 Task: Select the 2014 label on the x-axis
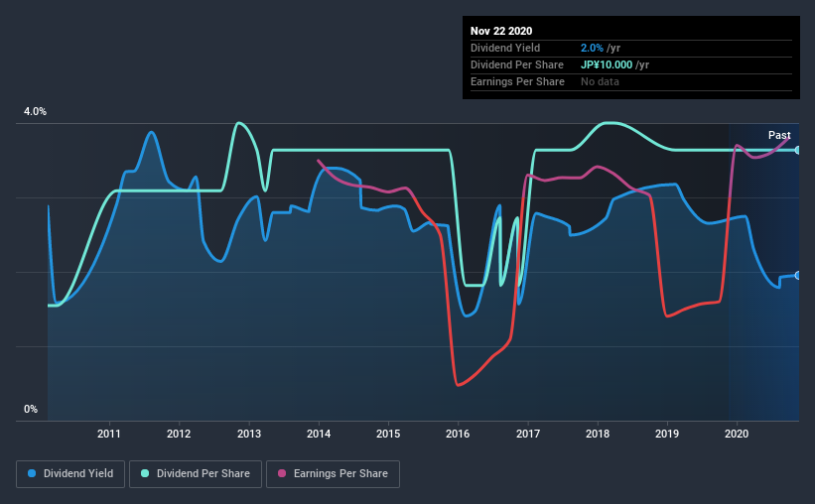(x=319, y=434)
